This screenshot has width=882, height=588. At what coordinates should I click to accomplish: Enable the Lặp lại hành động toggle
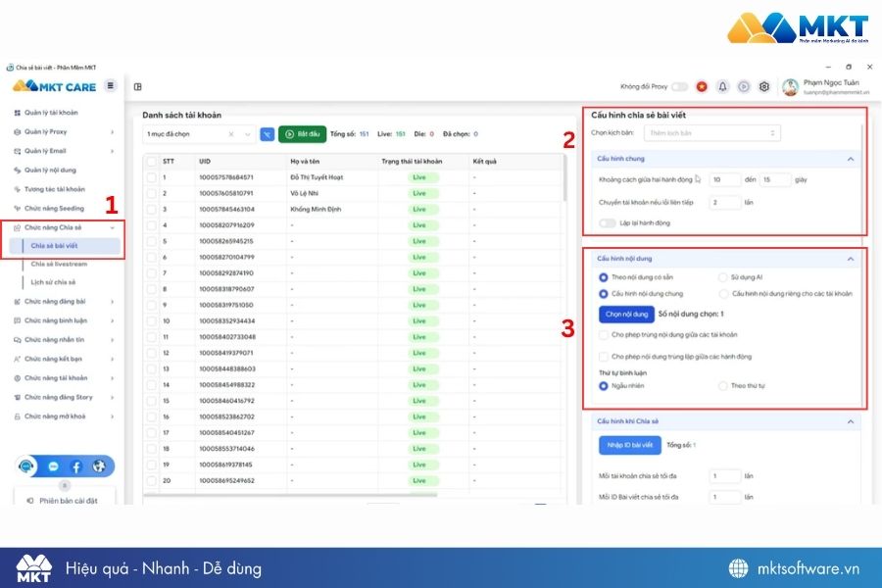coord(608,223)
